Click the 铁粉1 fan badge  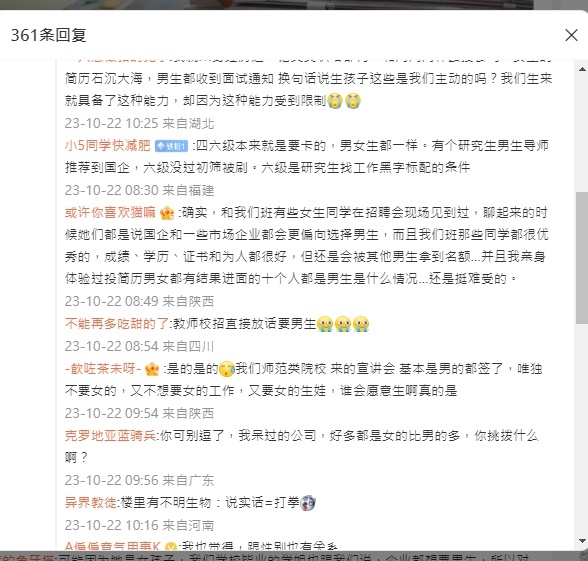(171, 146)
